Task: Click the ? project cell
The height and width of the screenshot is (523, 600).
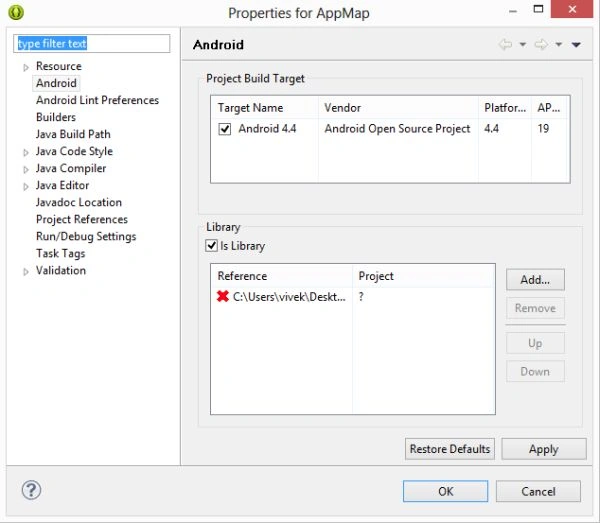Action: (x=361, y=297)
